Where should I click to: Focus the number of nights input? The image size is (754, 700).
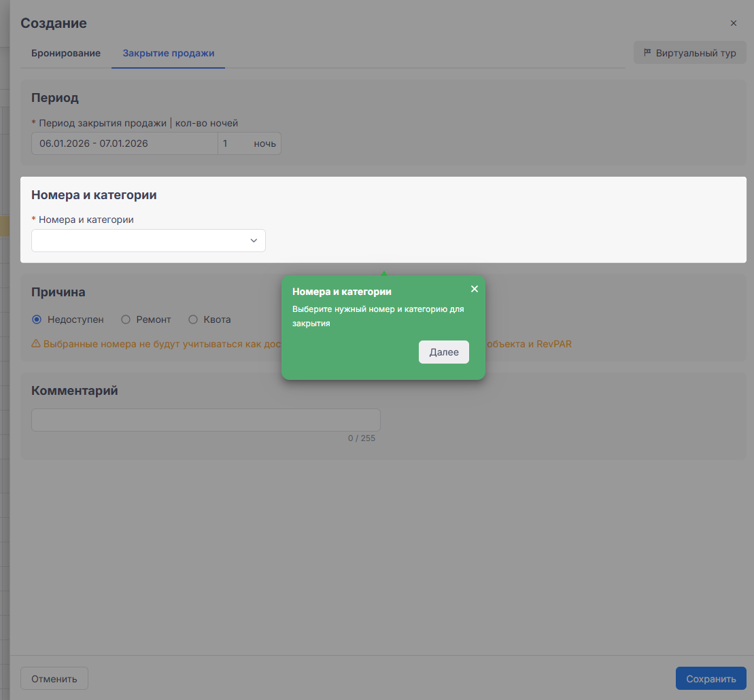pos(233,143)
